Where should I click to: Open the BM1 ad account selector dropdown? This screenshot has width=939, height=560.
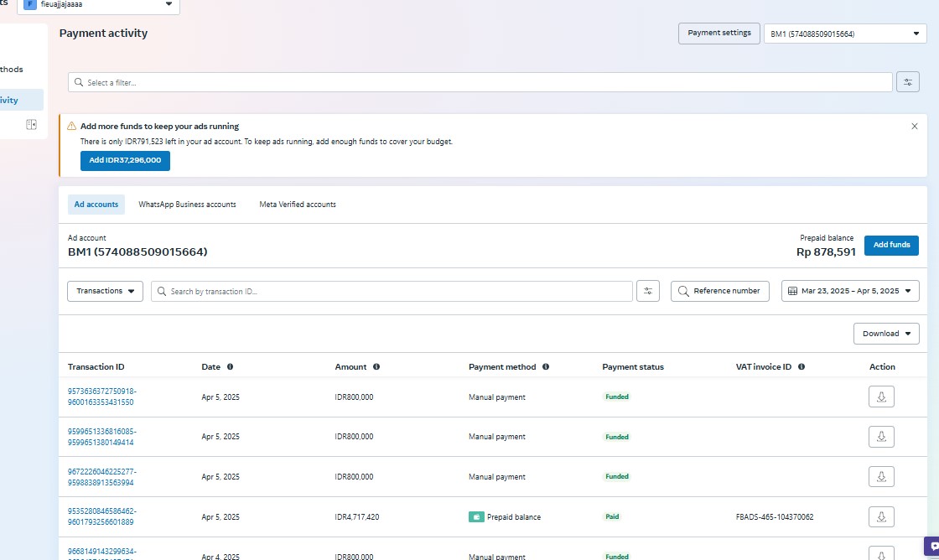click(845, 34)
